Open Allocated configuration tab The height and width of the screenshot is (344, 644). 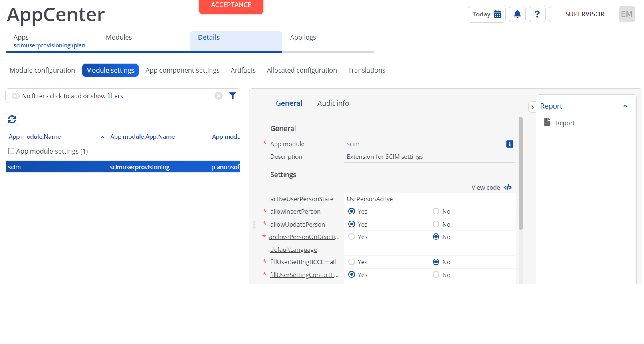[302, 70]
